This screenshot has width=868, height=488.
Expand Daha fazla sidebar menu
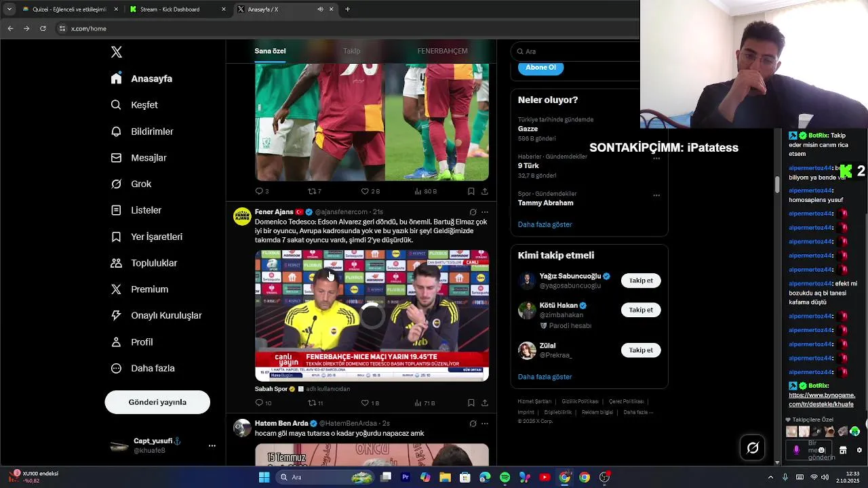[x=142, y=368]
